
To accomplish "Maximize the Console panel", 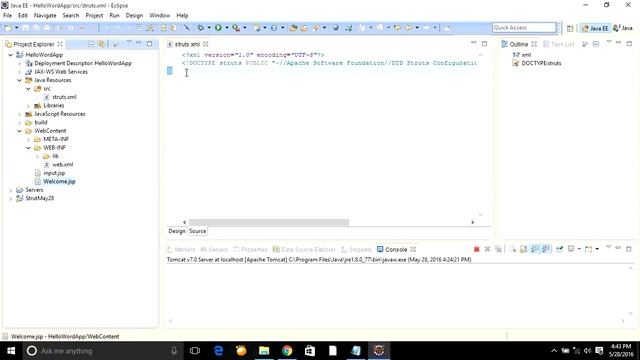I will point(629,249).
